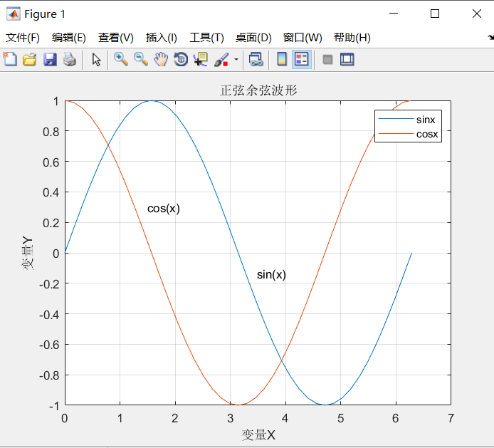This screenshot has width=494, height=448.
Task: Click the cos(x) text annotation
Action: coord(164,209)
